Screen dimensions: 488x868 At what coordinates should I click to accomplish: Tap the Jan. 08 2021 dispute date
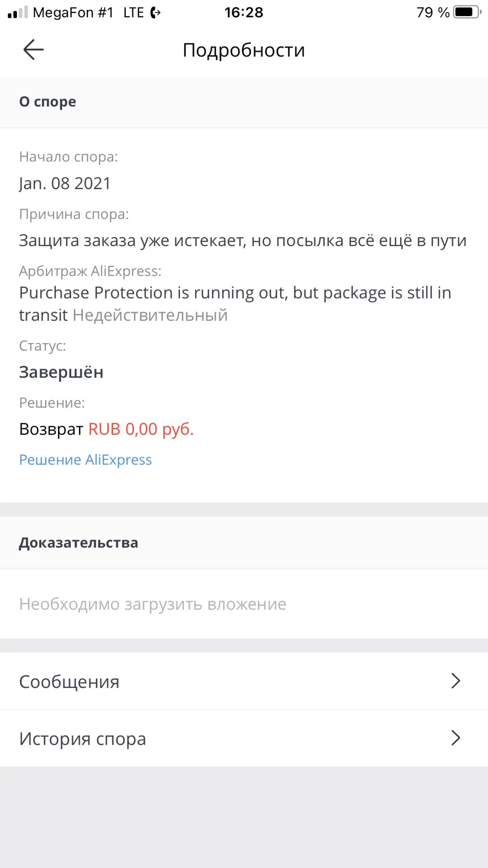click(x=65, y=184)
